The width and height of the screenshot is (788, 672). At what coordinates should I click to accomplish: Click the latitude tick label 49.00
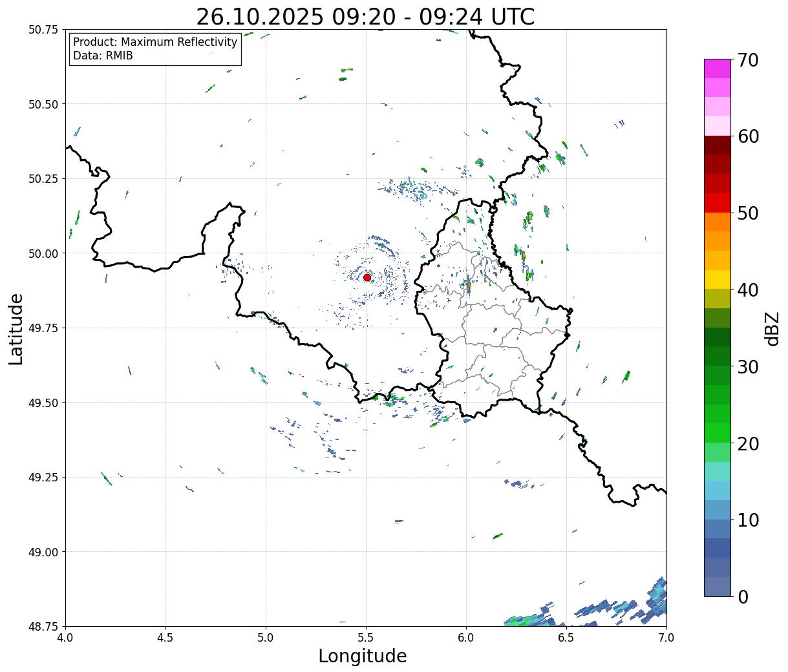click(43, 552)
